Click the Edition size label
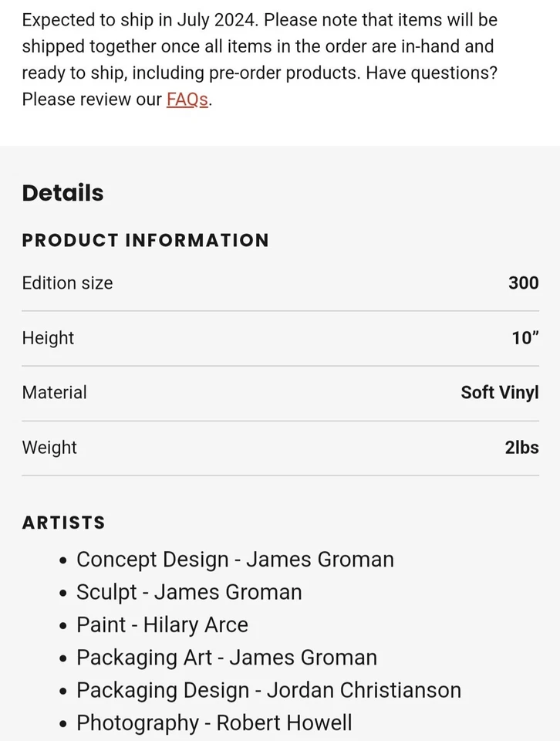The width and height of the screenshot is (560, 741). pyautogui.click(x=67, y=283)
